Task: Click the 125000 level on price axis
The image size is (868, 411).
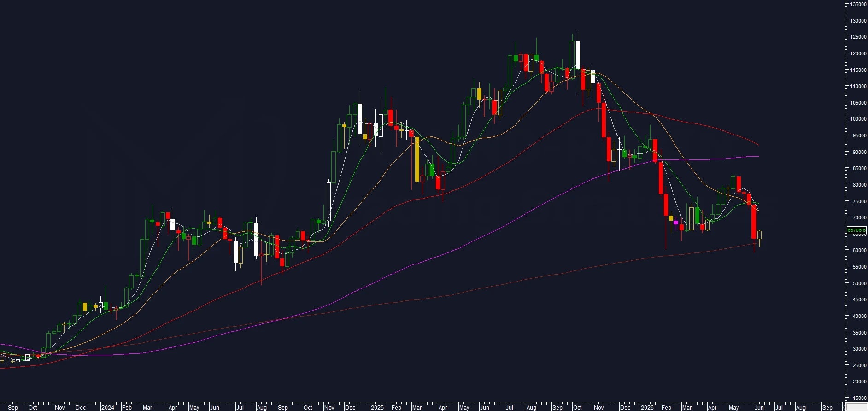Action: click(x=858, y=37)
